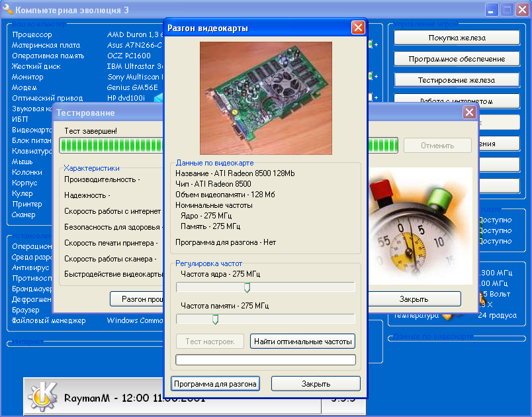Select the Антивирус label
The width and height of the screenshot is (532, 417).
coord(30,267)
